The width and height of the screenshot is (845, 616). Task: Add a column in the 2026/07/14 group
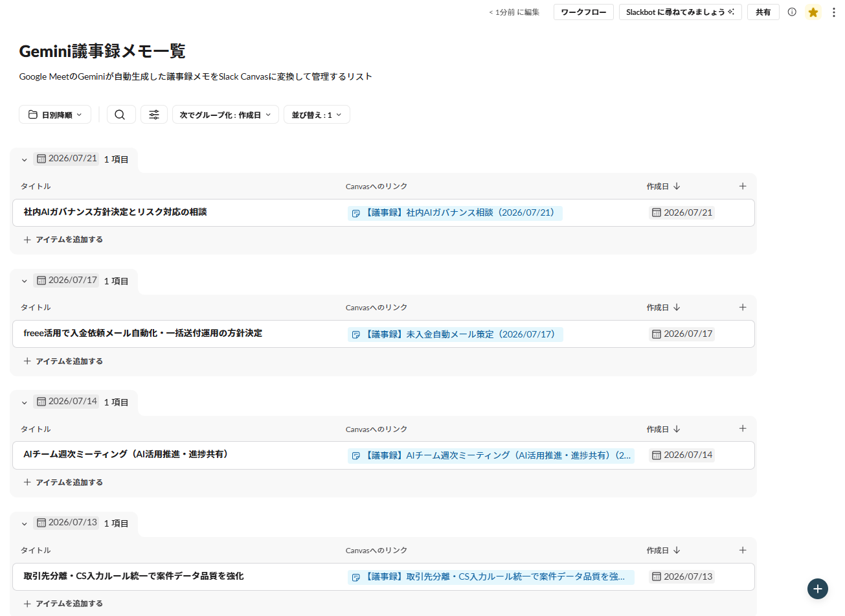pyautogui.click(x=743, y=428)
